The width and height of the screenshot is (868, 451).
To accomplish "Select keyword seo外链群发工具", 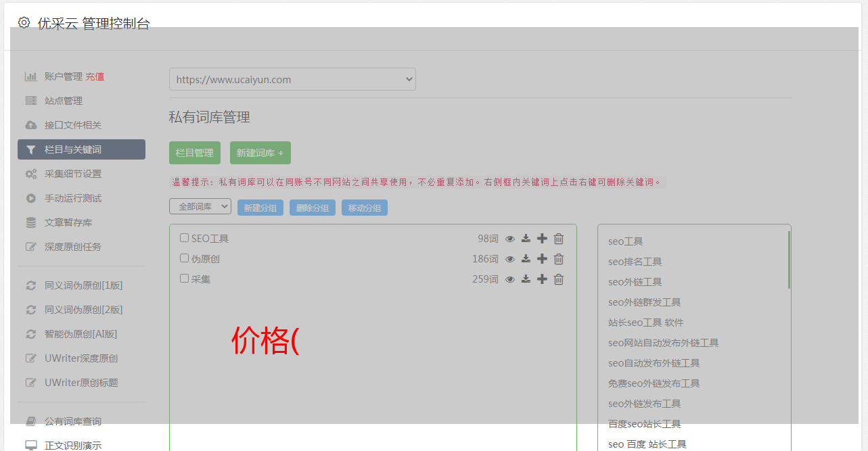I will click(644, 302).
